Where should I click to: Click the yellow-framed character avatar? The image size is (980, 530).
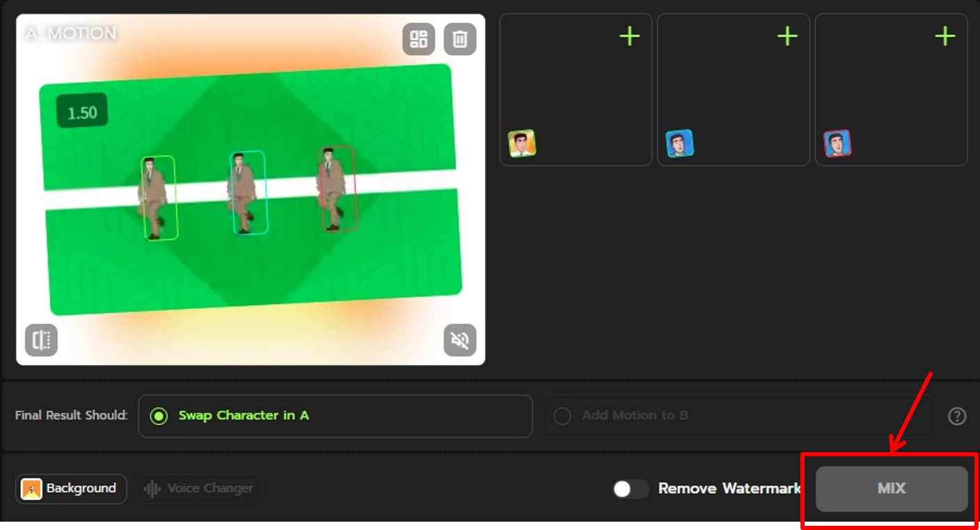click(521, 143)
